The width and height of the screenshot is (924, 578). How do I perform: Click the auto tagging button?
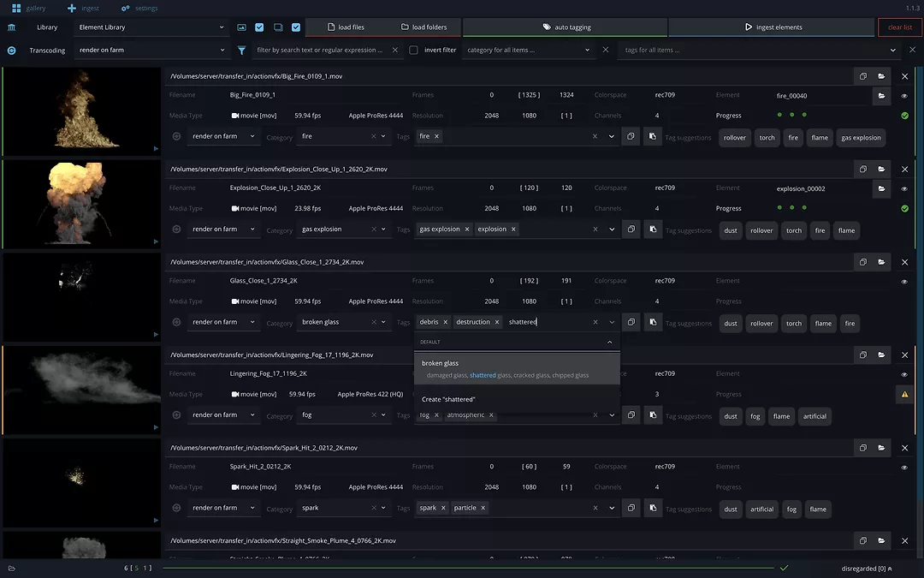[566, 27]
